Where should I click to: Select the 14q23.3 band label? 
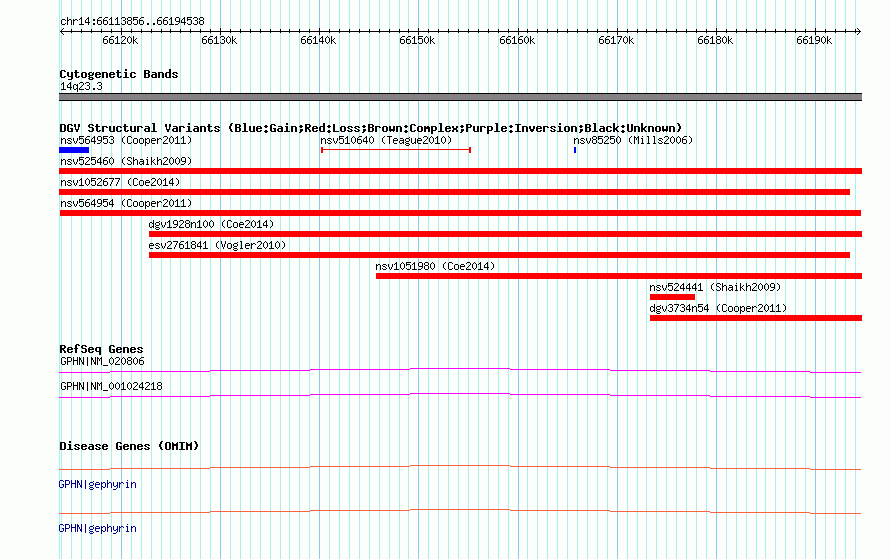click(81, 86)
